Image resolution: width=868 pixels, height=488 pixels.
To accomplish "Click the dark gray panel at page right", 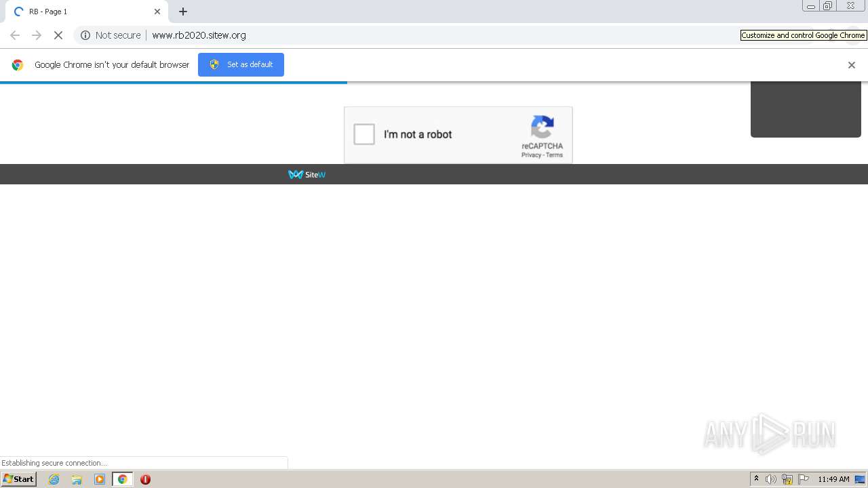I will tap(806, 109).
